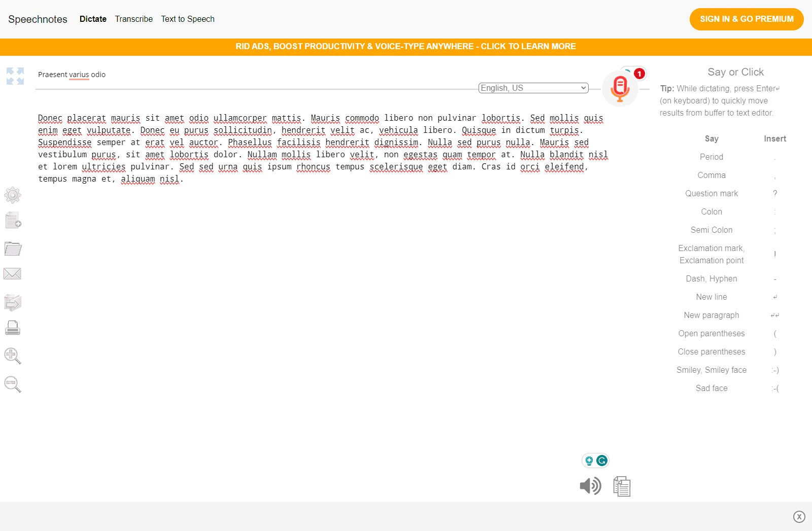Create a new note with the document-plus icon
This screenshot has height=531, width=812.
click(13, 220)
